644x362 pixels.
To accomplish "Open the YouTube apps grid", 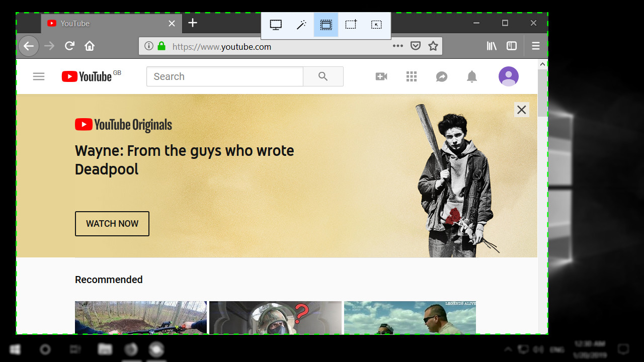I will click(x=412, y=76).
